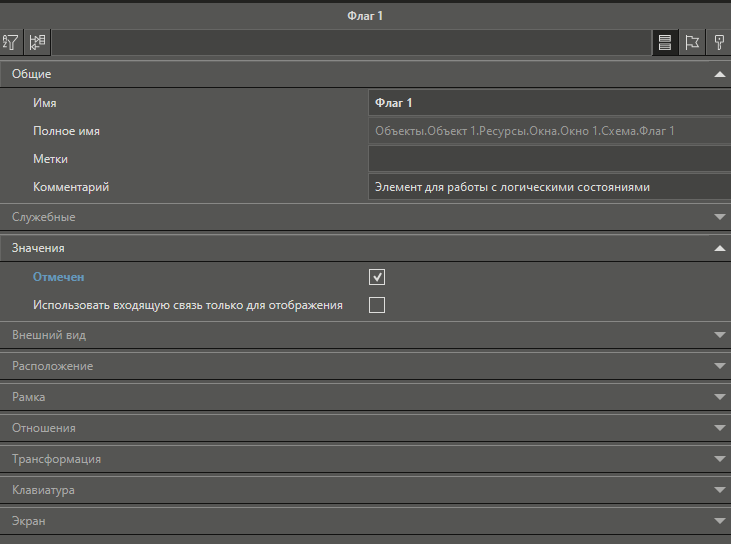731x544 pixels.
Task: Open the Расположение section
Action: click(x=719, y=367)
